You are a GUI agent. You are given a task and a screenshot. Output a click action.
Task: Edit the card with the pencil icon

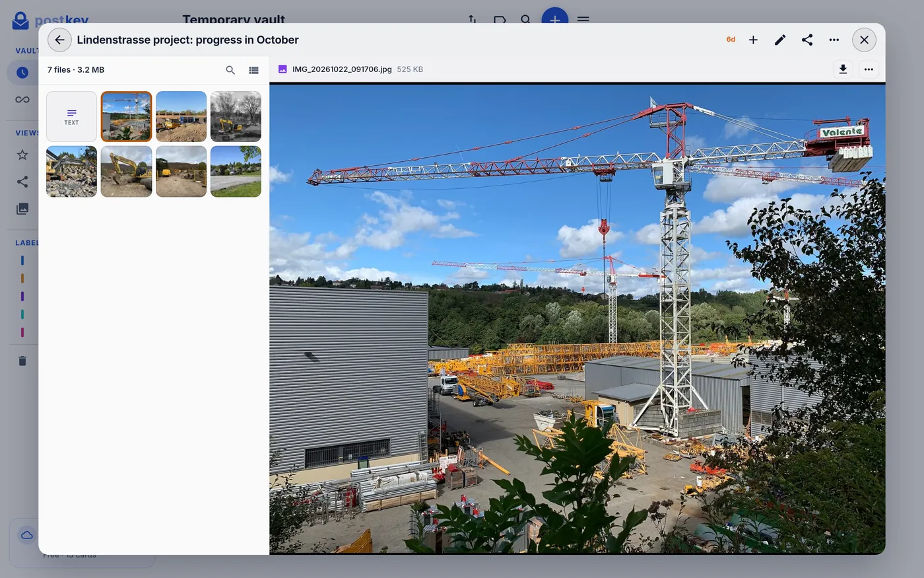[x=780, y=40]
